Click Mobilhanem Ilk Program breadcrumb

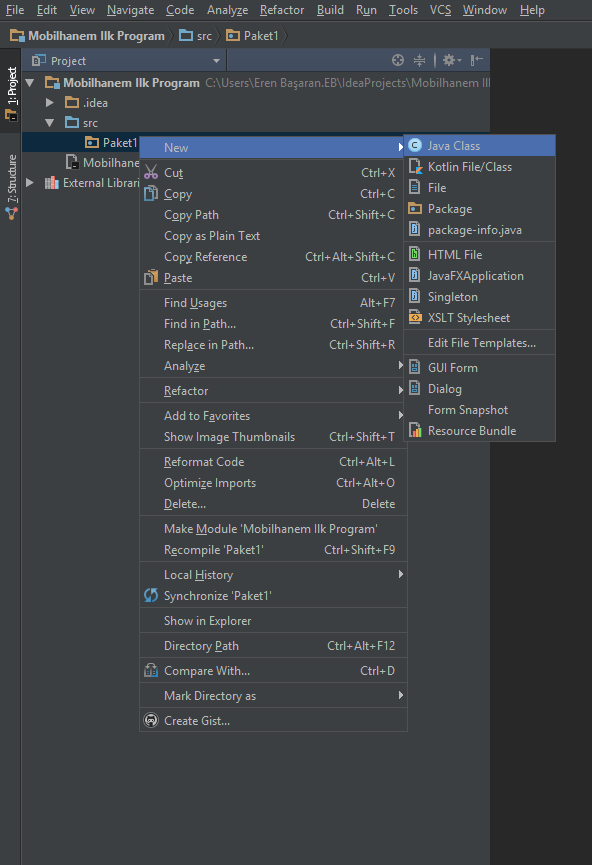click(x=88, y=36)
